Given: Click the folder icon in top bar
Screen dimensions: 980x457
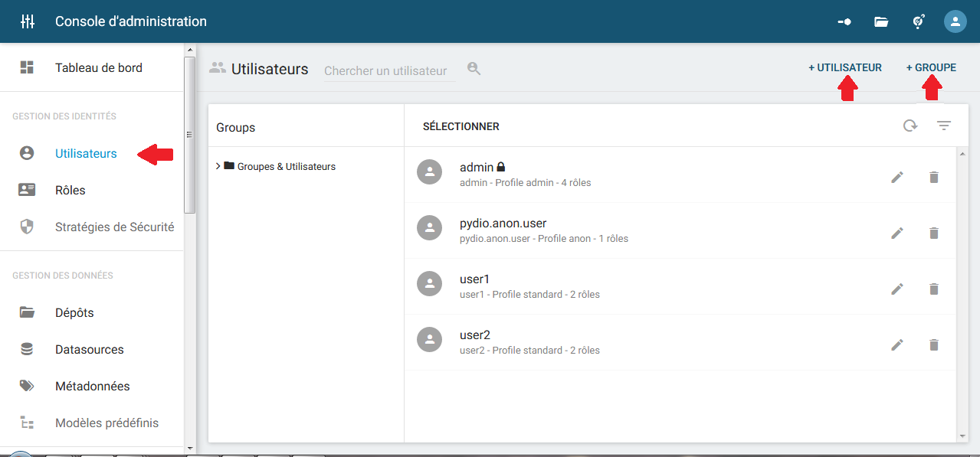Looking at the screenshot, I should (x=881, y=21).
